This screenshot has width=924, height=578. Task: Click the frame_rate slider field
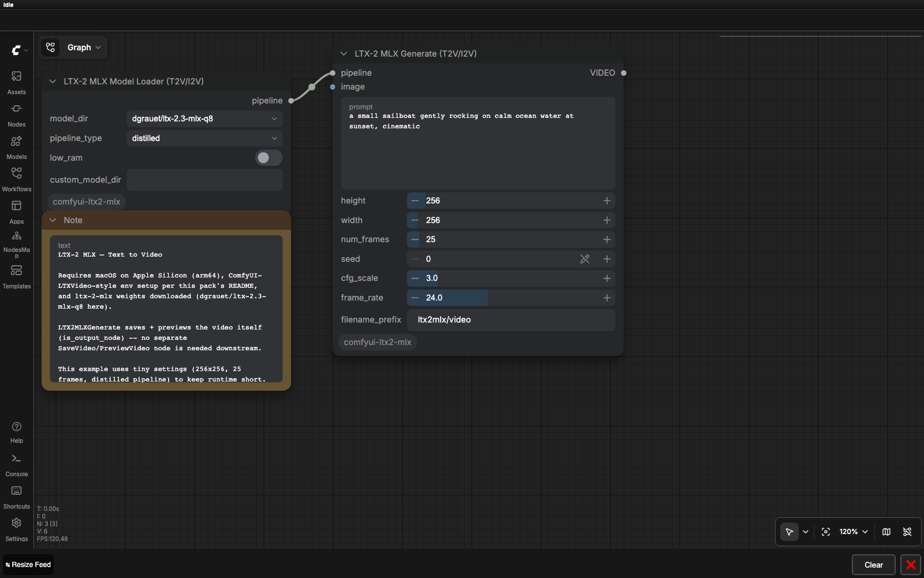[x=511, y=298]
